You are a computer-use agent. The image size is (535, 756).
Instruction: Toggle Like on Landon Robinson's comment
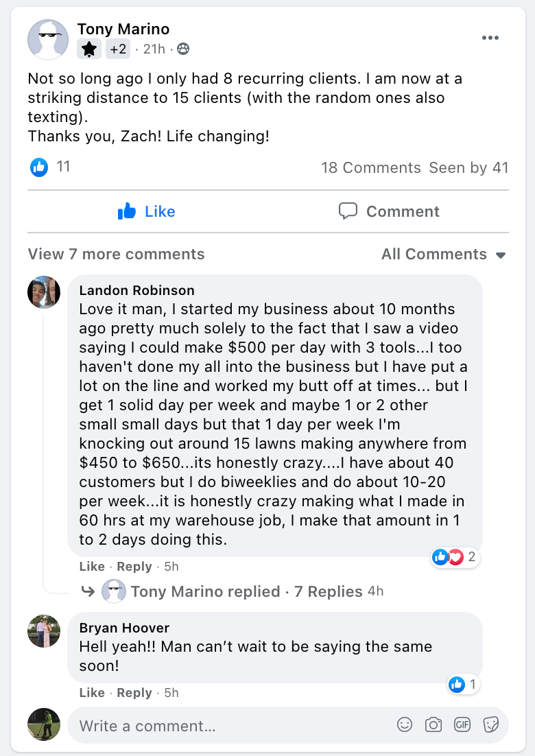pos(92,567)
